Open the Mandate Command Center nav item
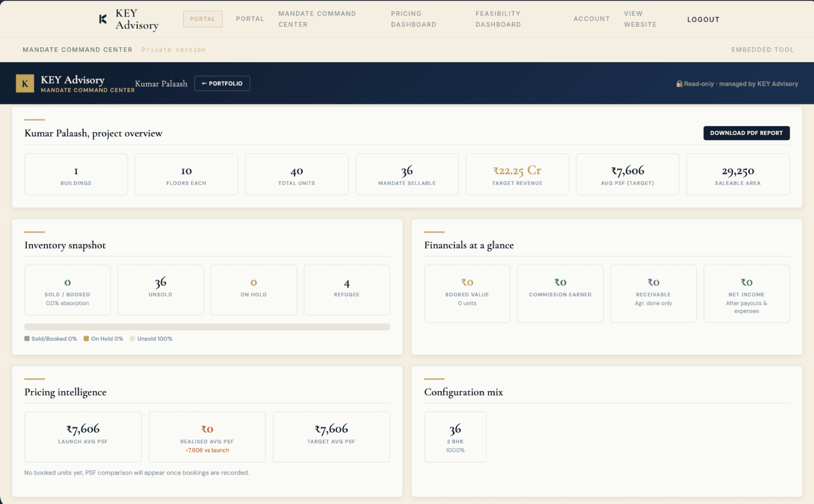 317,19
